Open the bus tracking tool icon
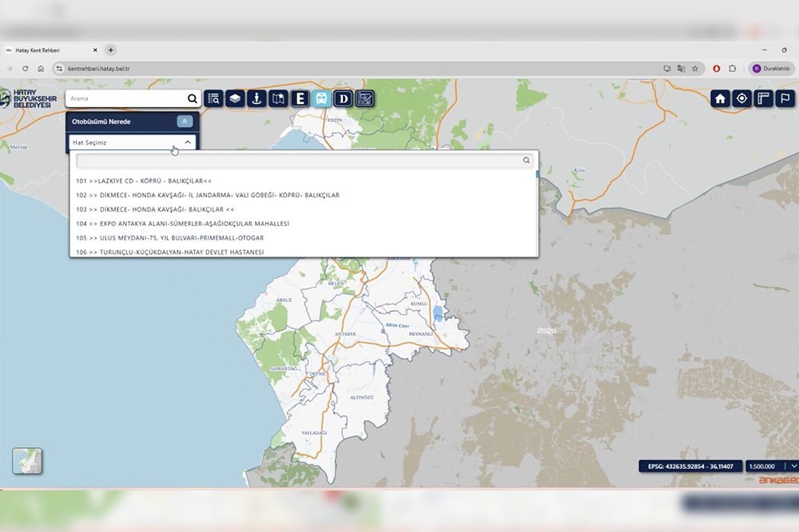Image resolution: width=799 pixels, height=532 pixels. [321, 98]
